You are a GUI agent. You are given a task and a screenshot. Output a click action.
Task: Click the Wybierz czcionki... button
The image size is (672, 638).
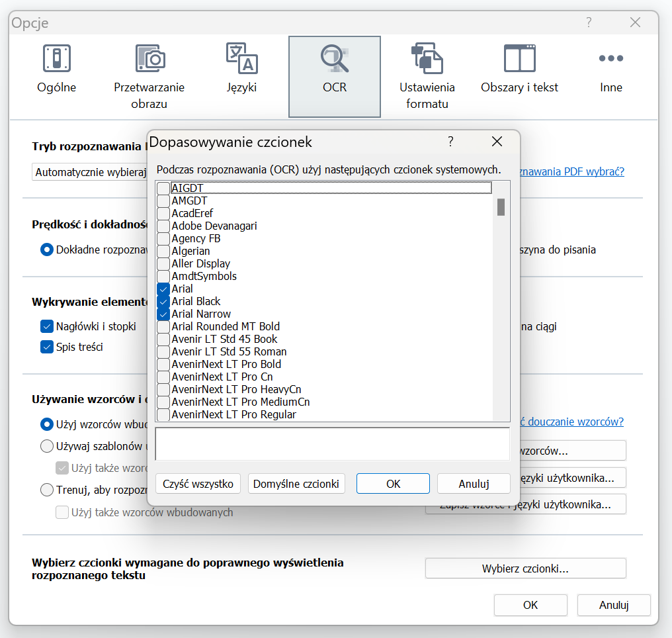[525, 569]
